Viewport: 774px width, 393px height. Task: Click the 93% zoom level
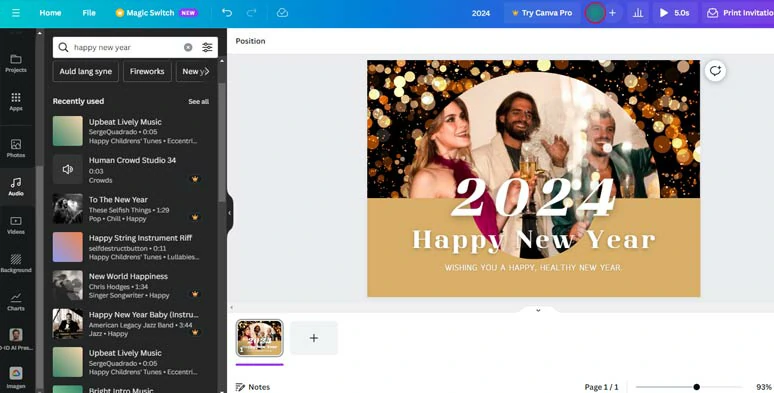click(x=764, y=387)
